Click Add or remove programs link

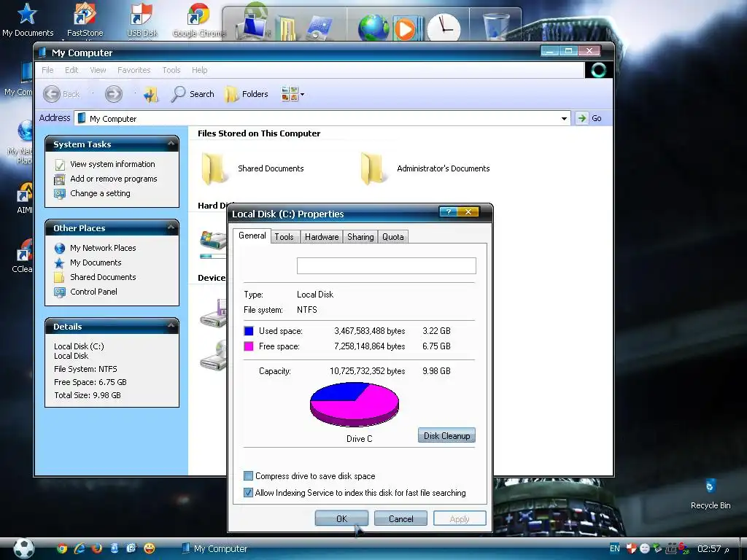[113, 179]
